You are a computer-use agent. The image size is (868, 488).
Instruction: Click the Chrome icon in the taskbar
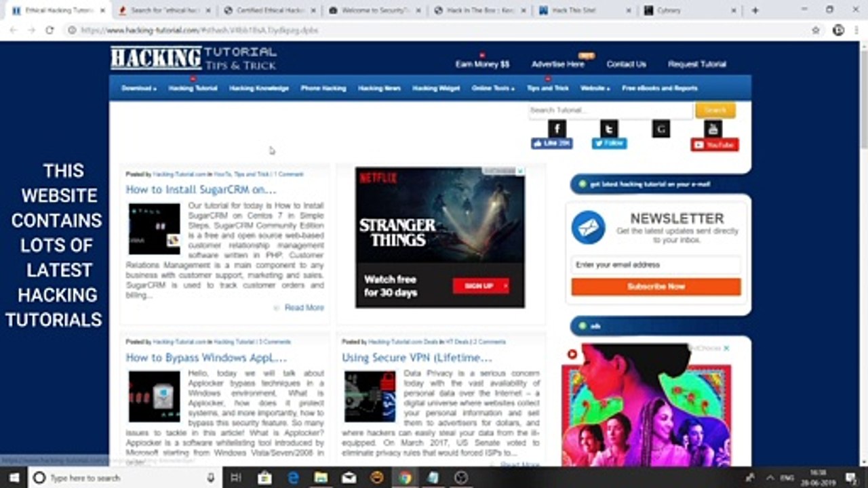pyautogui.click(x=405, y=478)
